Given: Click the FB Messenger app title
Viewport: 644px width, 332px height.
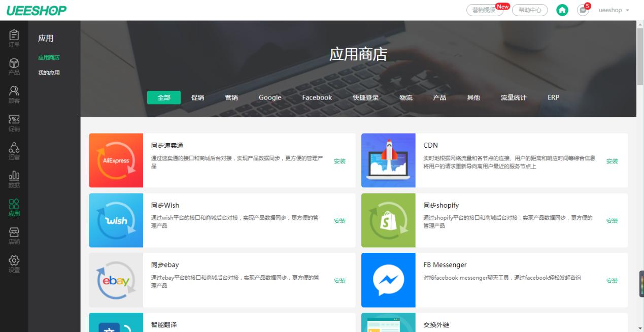Looking at the screenshot, I should (445, 265).
